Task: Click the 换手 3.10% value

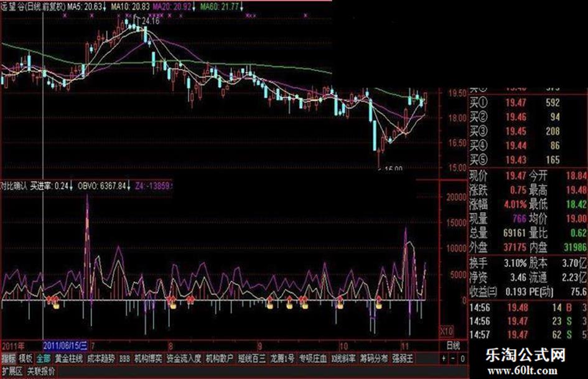Action: click(x=515, y=263)
